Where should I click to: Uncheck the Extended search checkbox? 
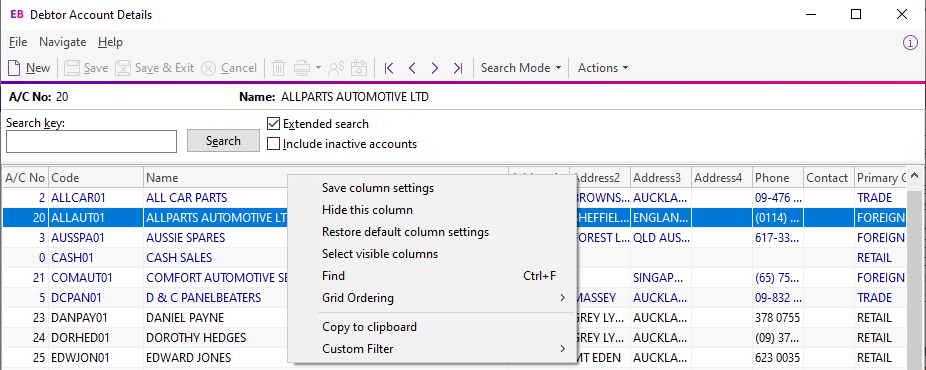pyautogui.click(x=273, y=124)
